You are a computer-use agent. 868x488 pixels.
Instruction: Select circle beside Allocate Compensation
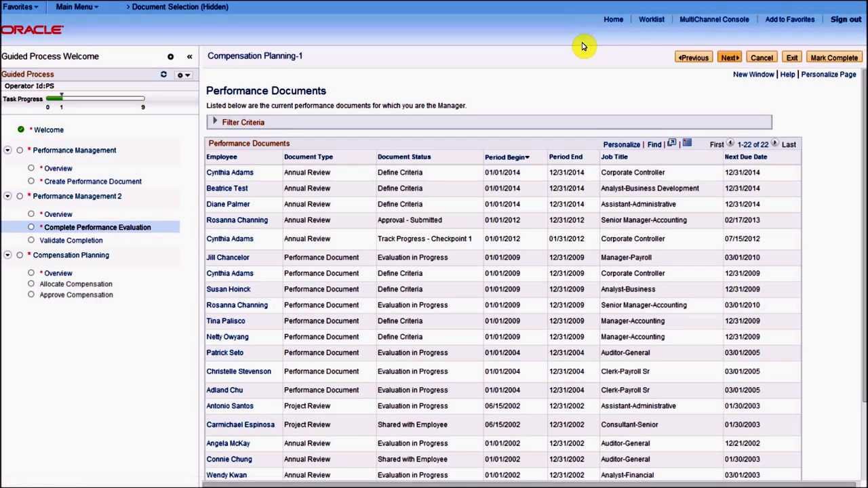tap(31, 284)
